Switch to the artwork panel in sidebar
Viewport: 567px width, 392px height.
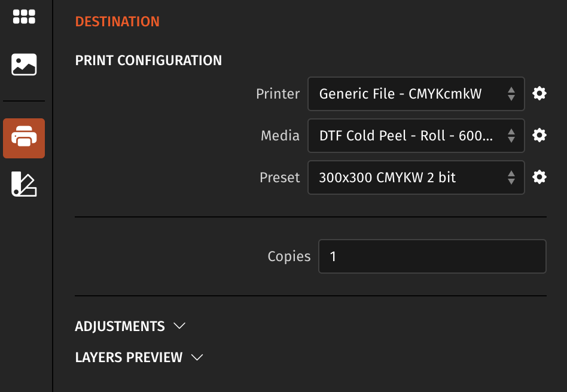coord(24,63)
